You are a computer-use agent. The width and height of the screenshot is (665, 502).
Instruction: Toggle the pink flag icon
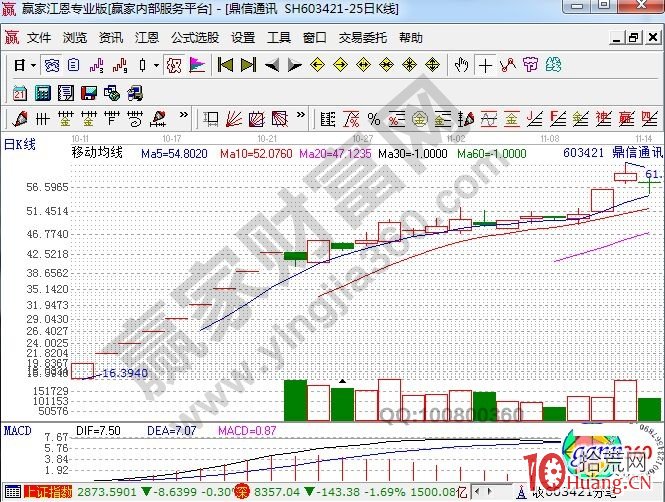click(197, 65)
